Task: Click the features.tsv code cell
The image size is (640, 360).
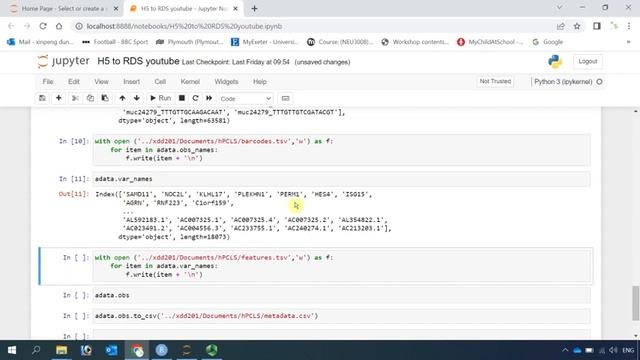Action: 341,266
